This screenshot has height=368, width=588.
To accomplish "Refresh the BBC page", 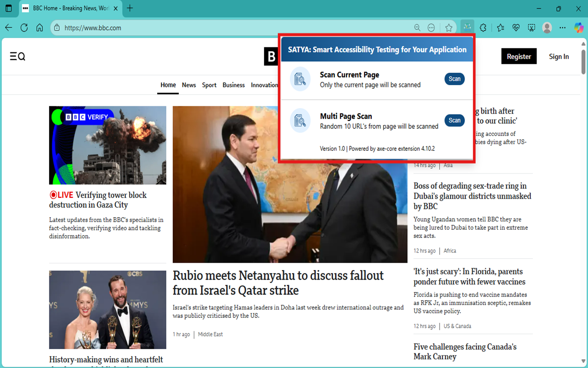I will [x=24, y=28].
